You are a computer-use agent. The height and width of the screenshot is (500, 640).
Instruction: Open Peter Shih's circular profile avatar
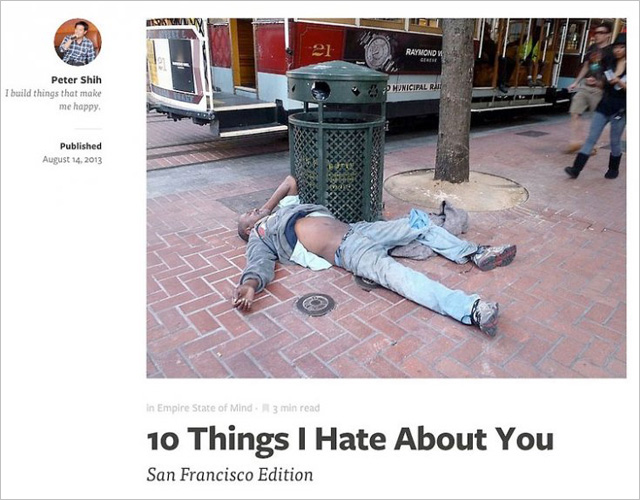78,42
